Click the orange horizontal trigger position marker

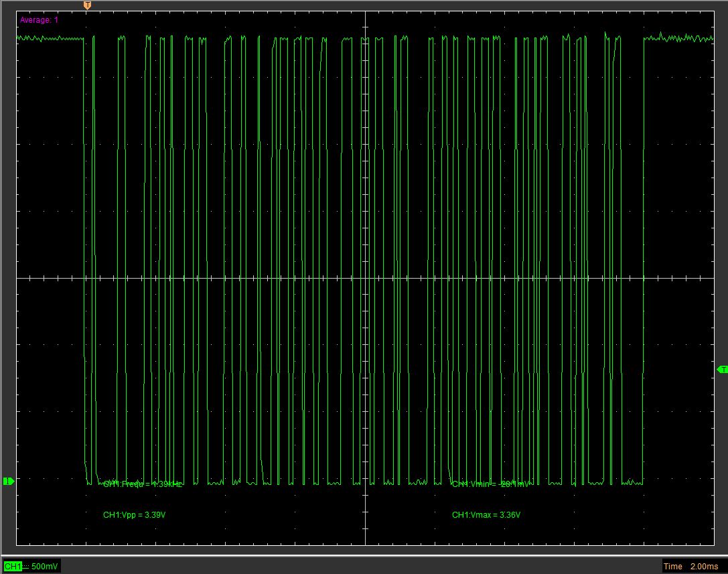[x=87, y=5]
